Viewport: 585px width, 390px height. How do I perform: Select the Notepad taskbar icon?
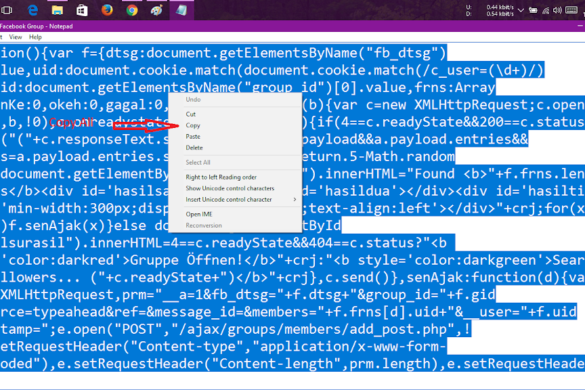tap(181, 10)
